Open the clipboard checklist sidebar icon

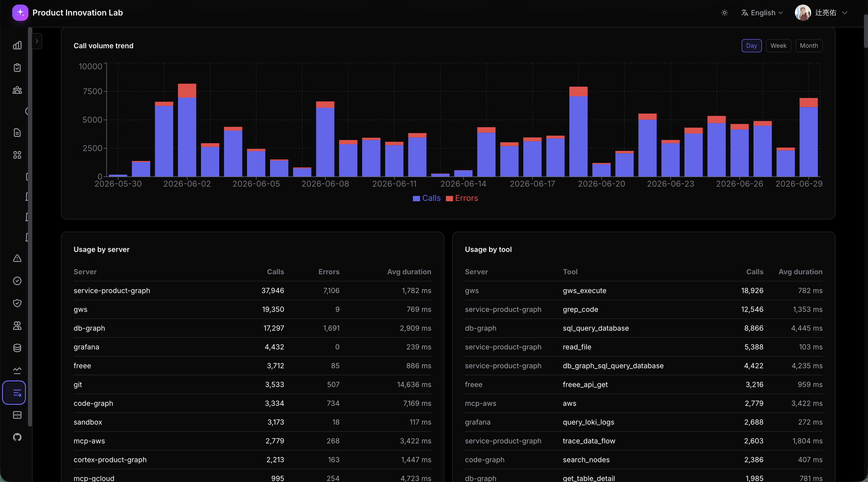17,68
